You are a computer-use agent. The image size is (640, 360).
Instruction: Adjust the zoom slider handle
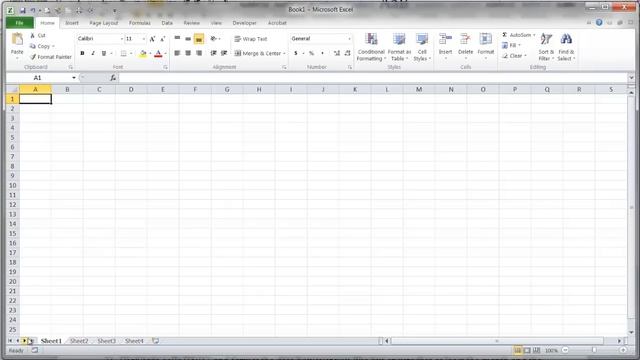coord(594,350)
